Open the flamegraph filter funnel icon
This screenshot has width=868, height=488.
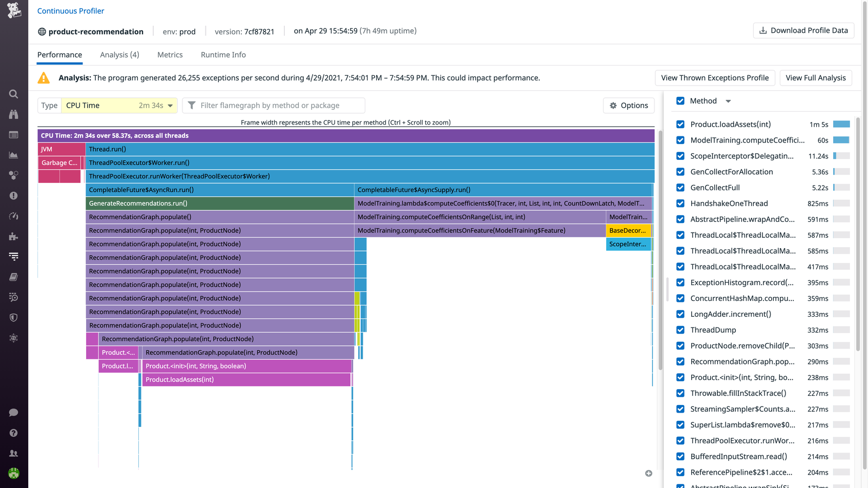click(192, 105)
